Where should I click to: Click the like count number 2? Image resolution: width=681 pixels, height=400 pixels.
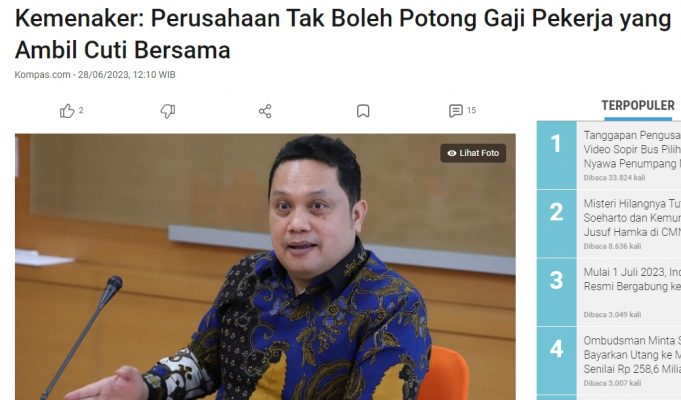point(81,110)
